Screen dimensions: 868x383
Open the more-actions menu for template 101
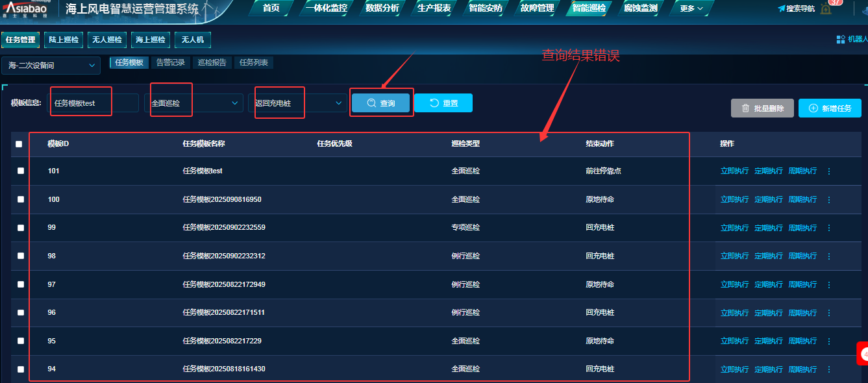[x=828, y=171]
